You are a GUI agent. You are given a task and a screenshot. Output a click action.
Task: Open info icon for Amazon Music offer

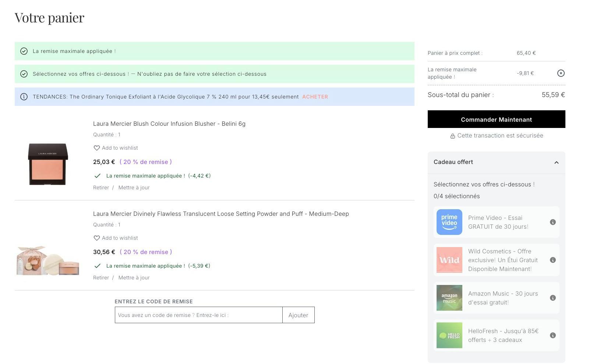[553, 298]
